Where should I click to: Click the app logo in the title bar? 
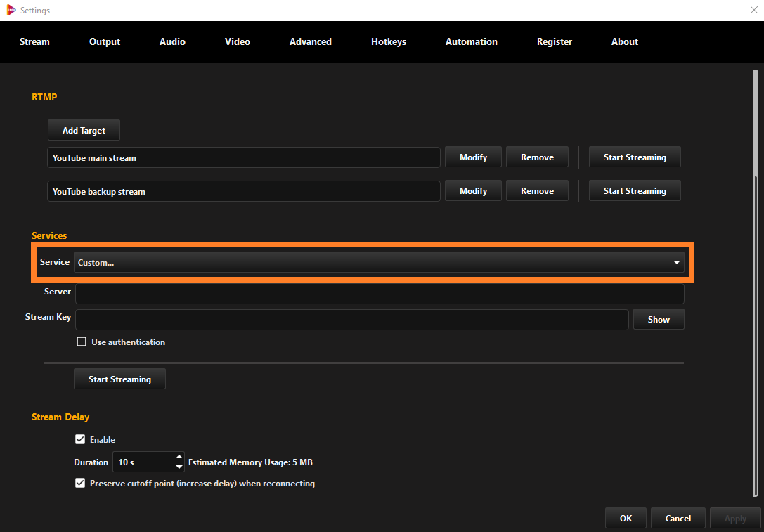(x=9, y=10)
